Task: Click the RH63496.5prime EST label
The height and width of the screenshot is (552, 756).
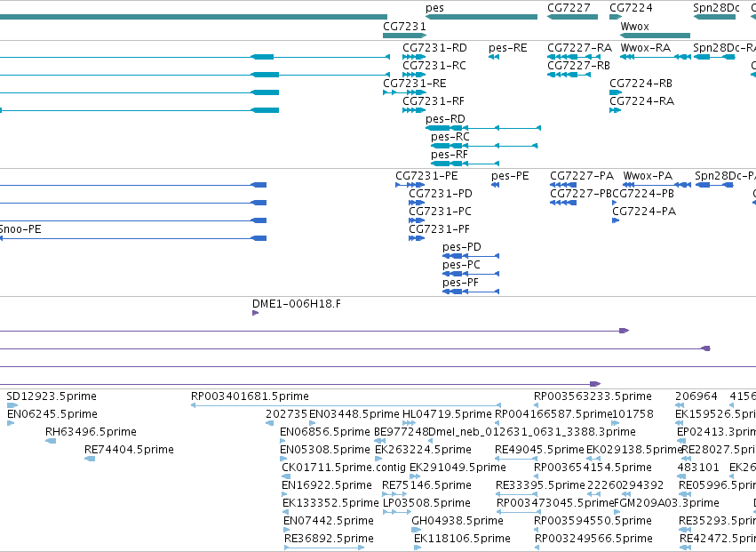Action: click(91, 432)
